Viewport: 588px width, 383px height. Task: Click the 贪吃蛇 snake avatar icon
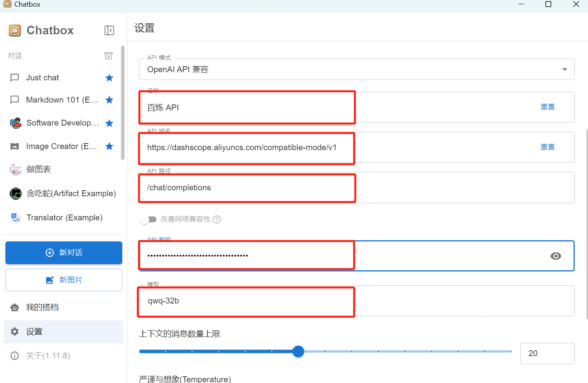tap(16, 193)
